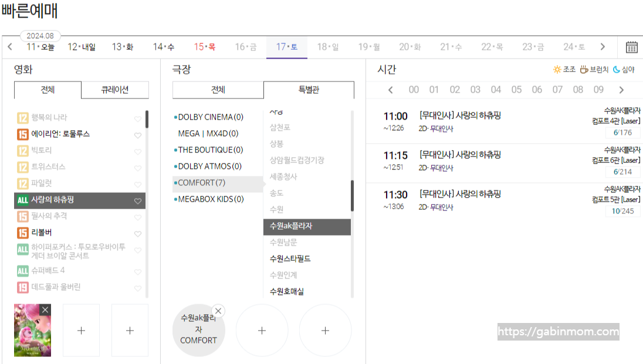Click the first plus icon to add another movie
Image resolution: width=643 pixels, height=364 pixels.
point(81,330)
